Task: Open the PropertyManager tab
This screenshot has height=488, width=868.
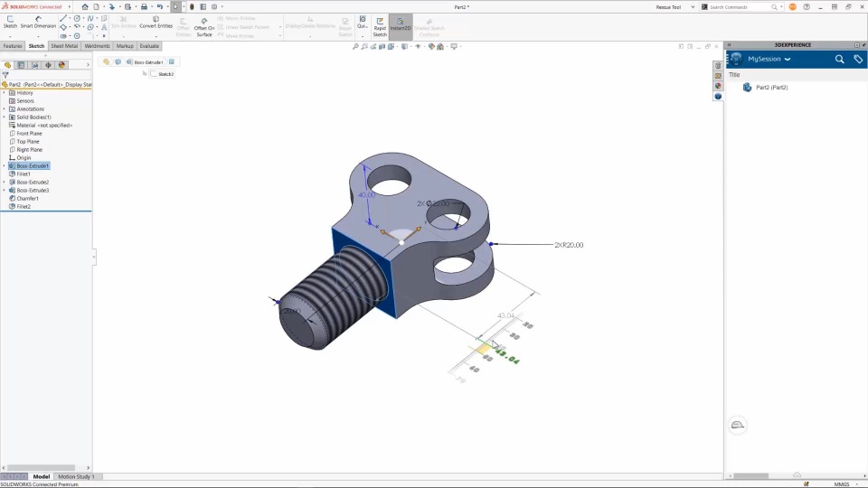Action: (21, 65)
